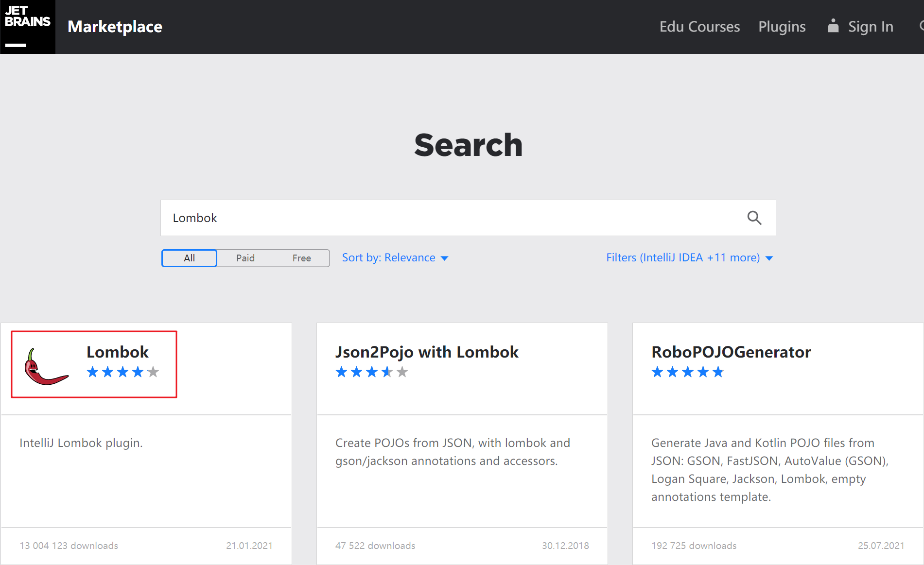Open the Json2Pojo with Lombok plugin title
924x565 pixels.
pyautogui.click(x=427, y=352)
